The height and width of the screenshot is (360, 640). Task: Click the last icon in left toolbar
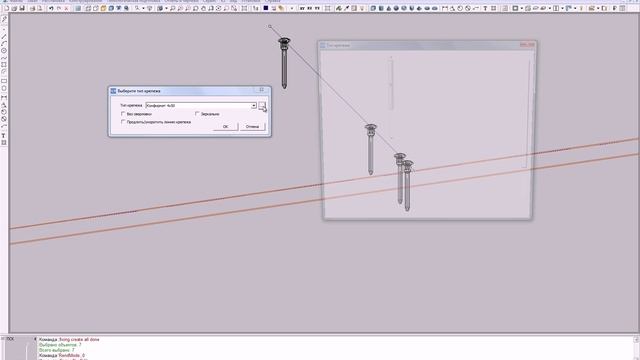pos(4,143)
